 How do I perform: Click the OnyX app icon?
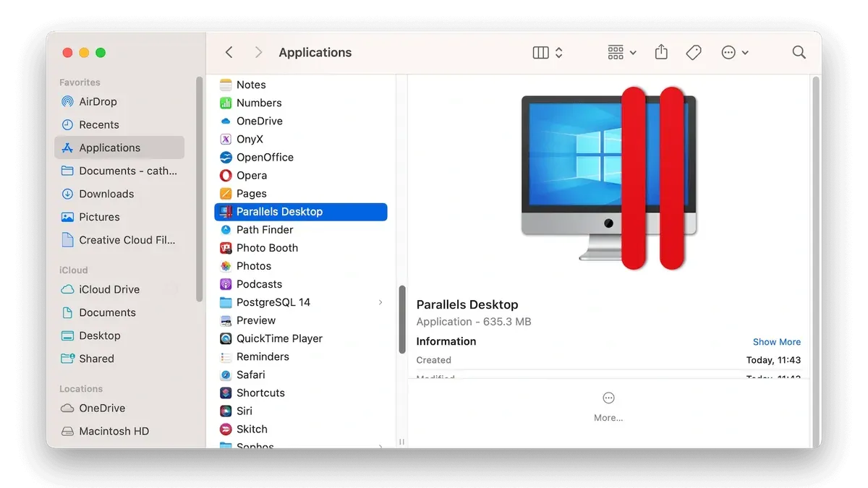tap(226, 139)
